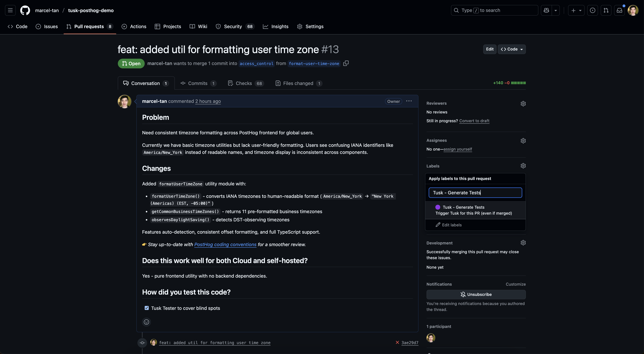Expand the Code dropdown button
The image size is (644, 354).
click(x=511, y=49)
